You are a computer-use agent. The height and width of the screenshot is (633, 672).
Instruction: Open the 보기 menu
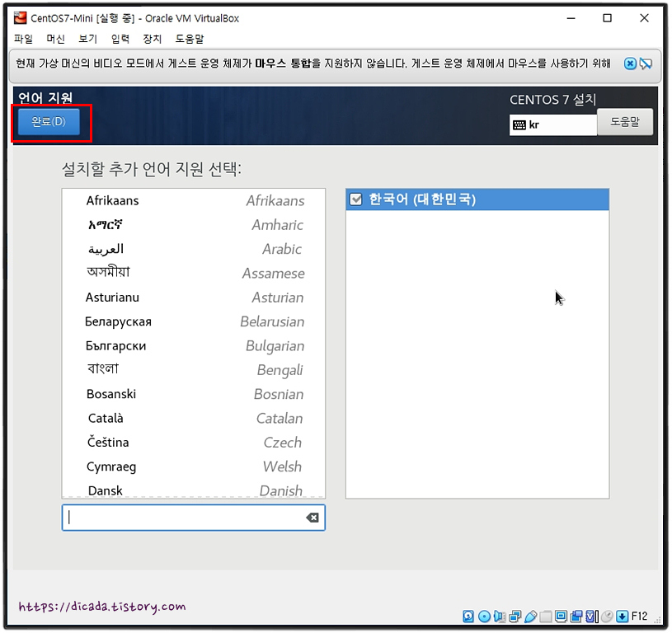coord(88,39)
